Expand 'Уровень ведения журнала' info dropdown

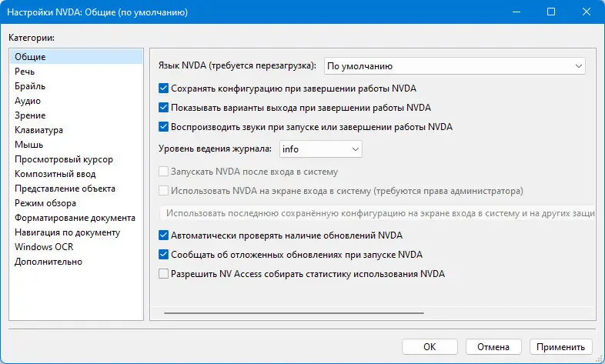click(x=320, y=149)
